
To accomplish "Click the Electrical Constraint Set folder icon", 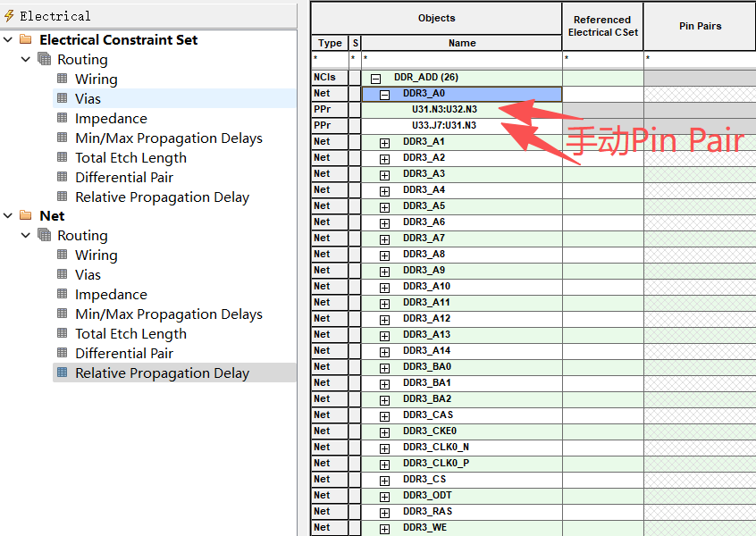I will (x=26, y=39).
